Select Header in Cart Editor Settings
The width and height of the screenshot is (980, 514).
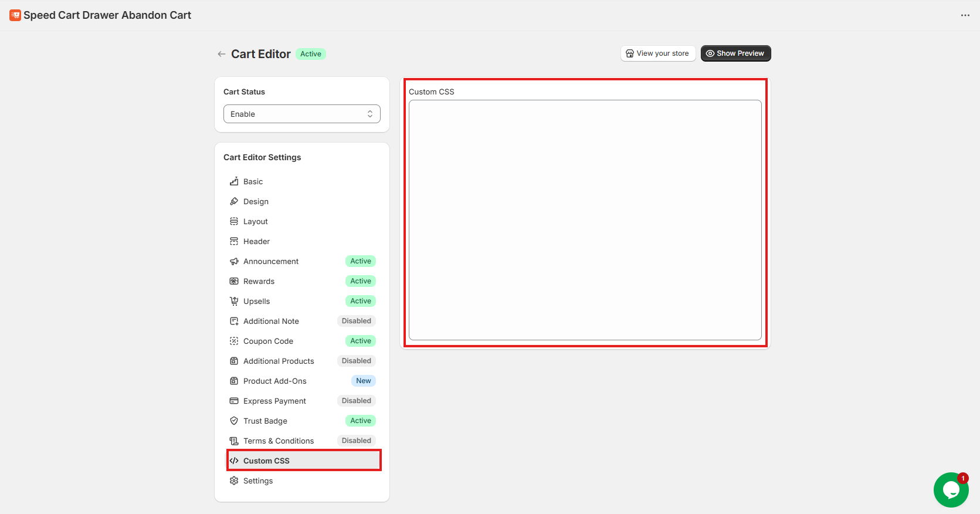pos(256,241)
